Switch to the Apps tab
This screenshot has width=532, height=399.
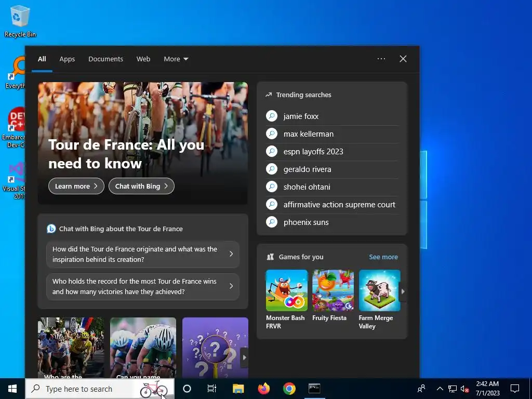tap(67, 59)
